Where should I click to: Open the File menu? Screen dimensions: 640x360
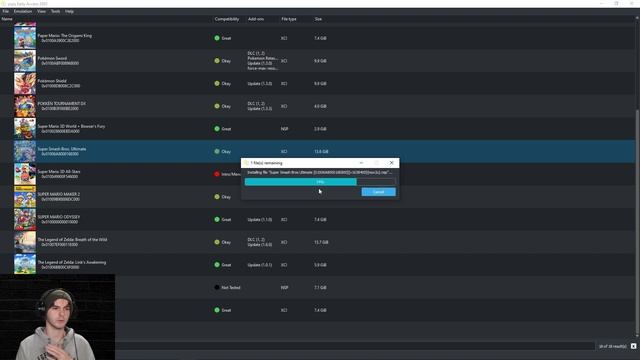(x=6, y=11)
